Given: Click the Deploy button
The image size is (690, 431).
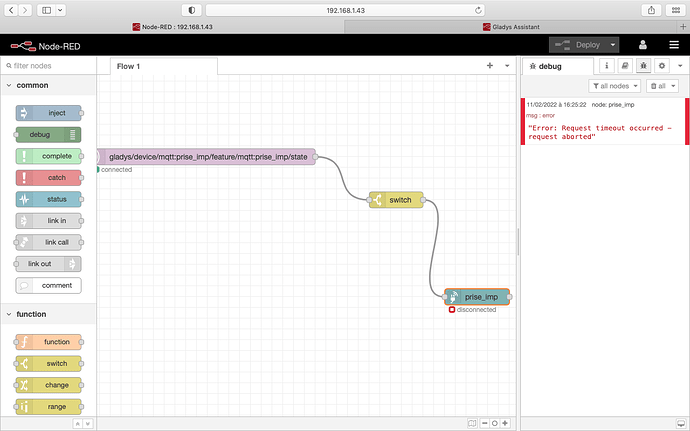Looking at the screenshot, I should [x=578, y=45].
